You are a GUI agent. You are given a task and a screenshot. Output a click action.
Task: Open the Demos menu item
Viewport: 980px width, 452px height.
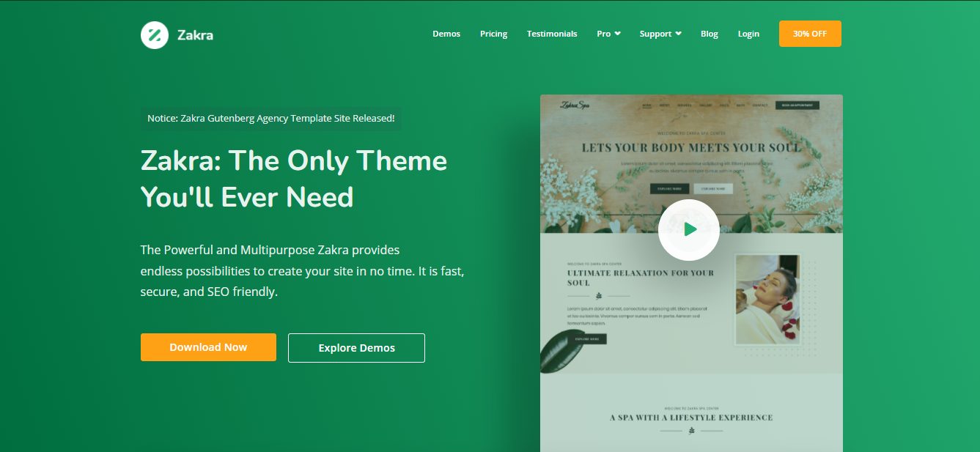tap(446, 34)
